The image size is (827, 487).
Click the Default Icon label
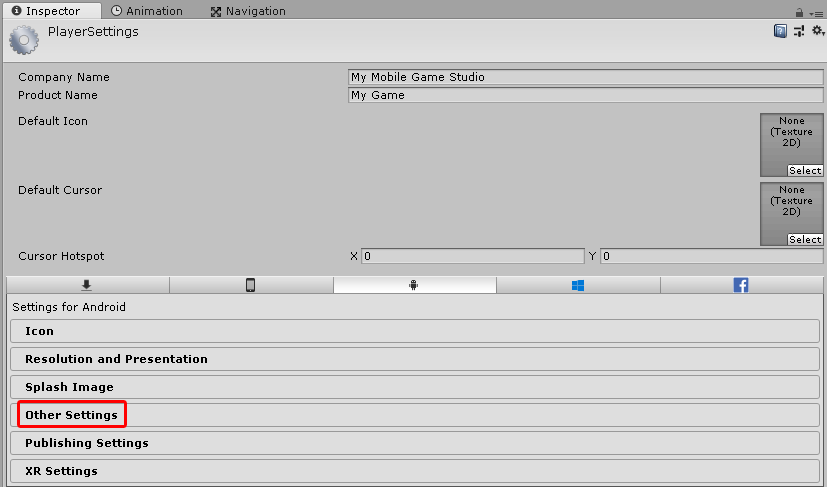tap(53, 121)
